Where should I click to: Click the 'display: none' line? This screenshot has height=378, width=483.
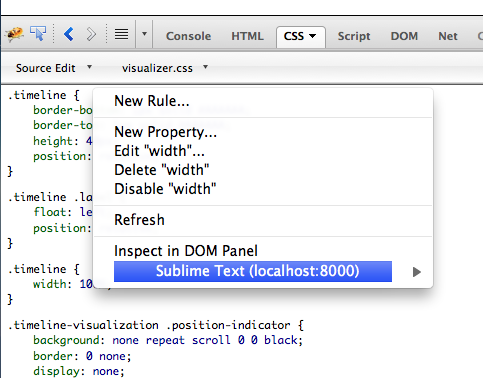coord(79,371)
